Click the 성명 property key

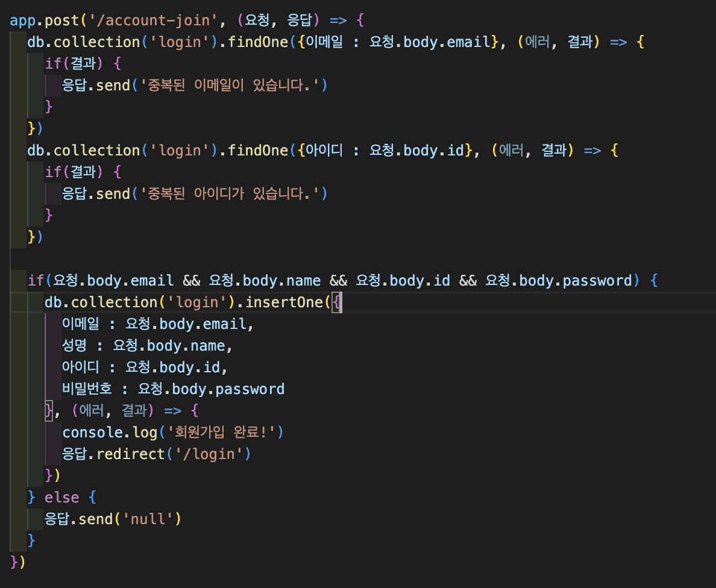[74, 346]
